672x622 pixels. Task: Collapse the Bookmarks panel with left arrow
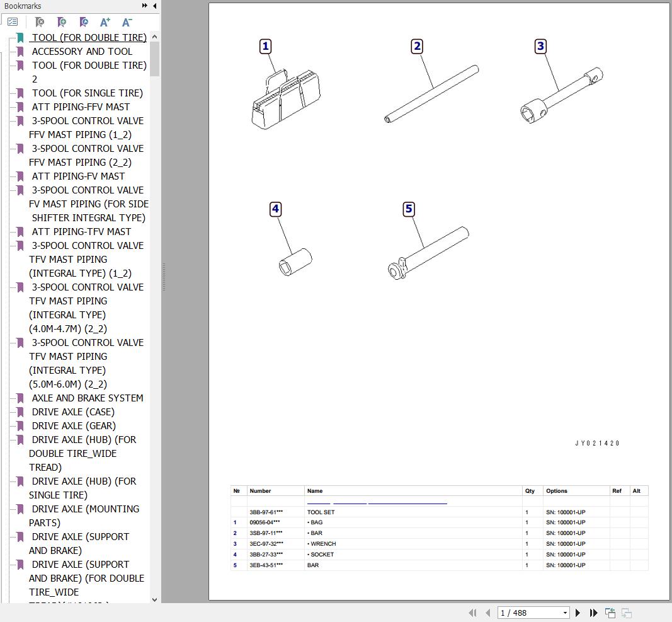(155, 6)
